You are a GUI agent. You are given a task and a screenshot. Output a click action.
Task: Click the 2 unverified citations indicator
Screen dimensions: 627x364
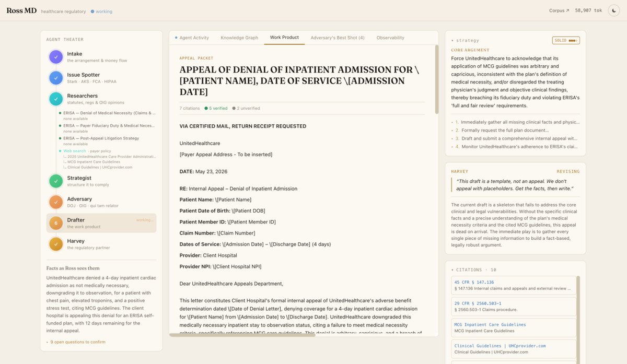(x=246, y=108)
